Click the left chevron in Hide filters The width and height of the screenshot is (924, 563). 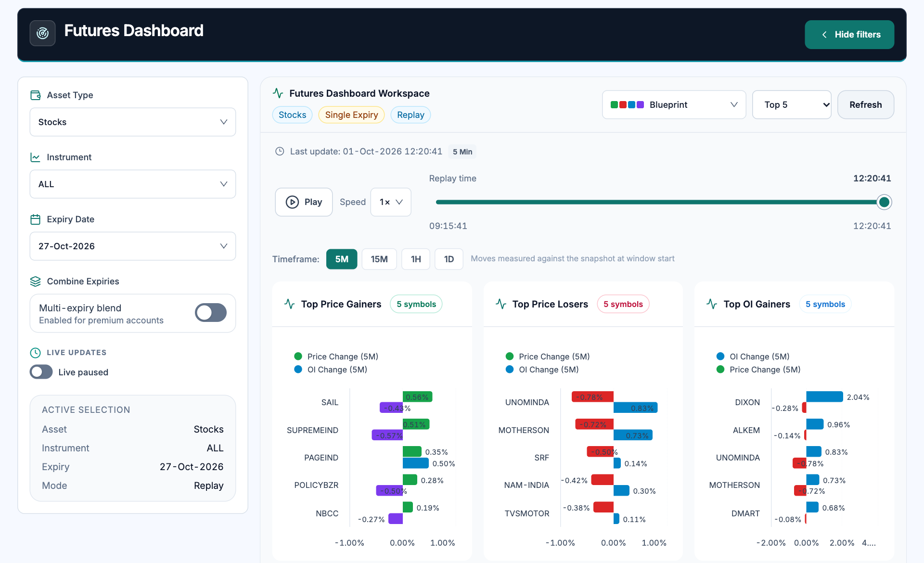coord(824,35)
